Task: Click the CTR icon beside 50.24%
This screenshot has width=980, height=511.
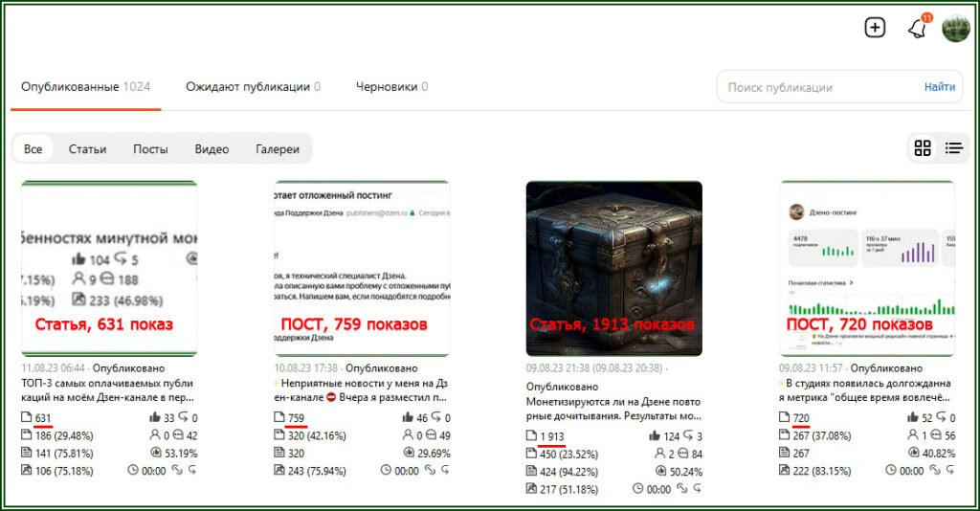Action: [660, 471]
